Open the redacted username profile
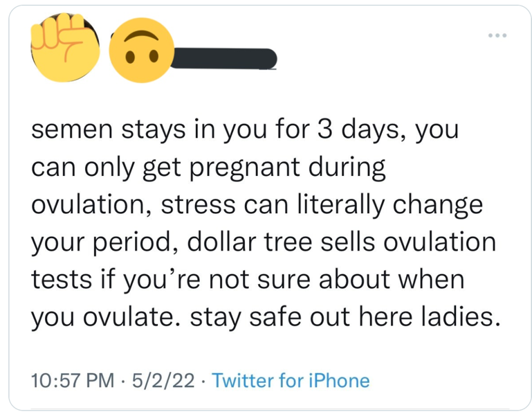The width and height of the screenshot is (532, 412). point(223,60)
